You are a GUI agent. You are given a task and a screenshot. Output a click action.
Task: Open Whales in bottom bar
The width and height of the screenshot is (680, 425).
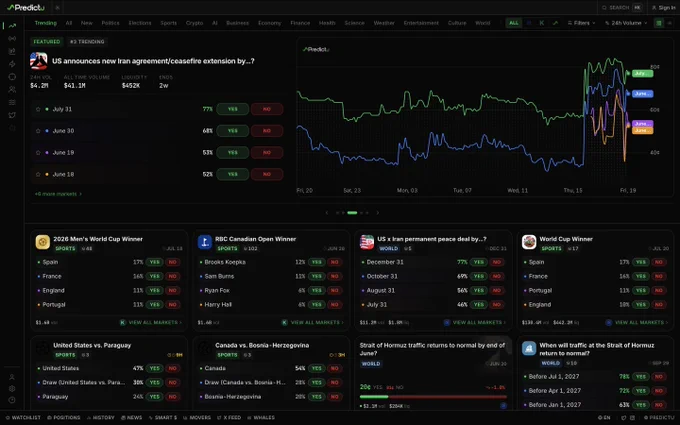(261, 418)
